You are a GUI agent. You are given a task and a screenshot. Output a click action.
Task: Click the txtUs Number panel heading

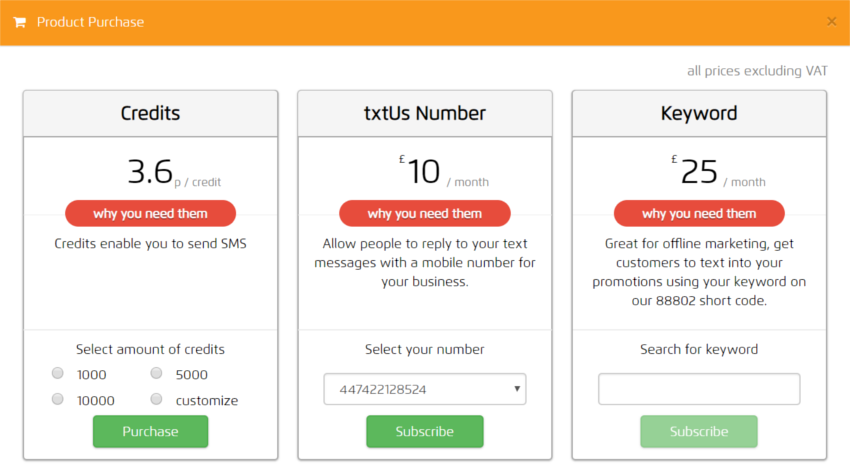[x=424, y=113]
